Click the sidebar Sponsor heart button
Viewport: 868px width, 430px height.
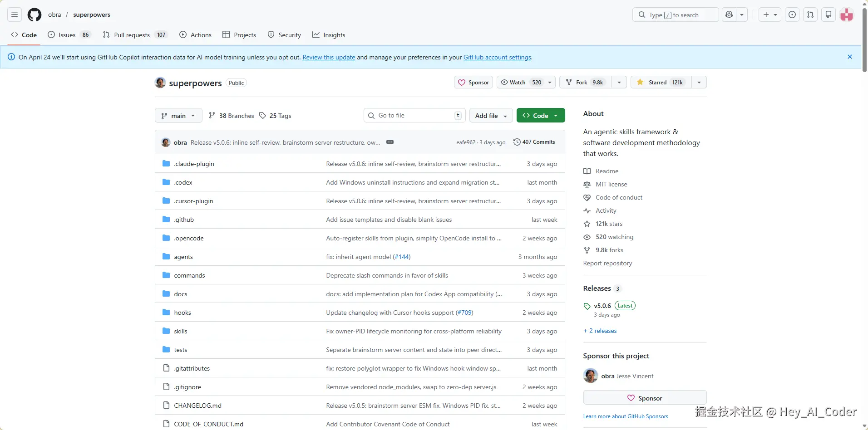pos(645,398)
